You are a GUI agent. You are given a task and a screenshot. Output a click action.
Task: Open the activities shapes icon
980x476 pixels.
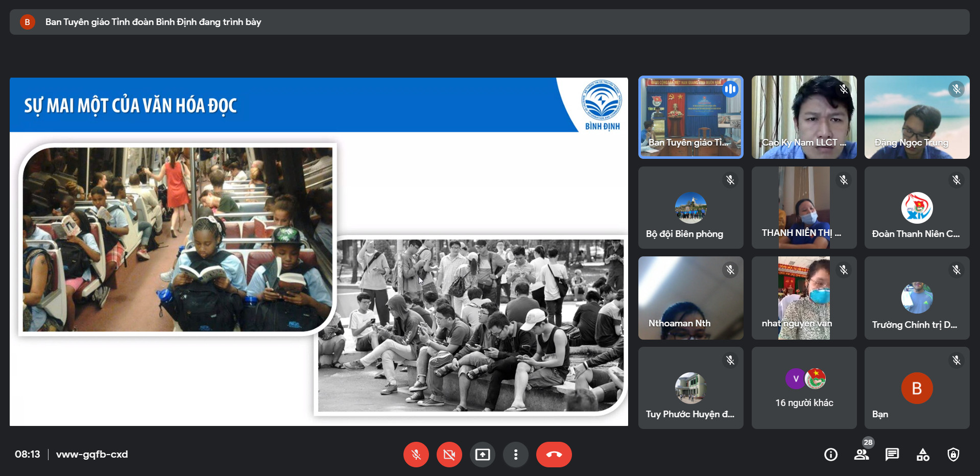(x=922, y=455)
